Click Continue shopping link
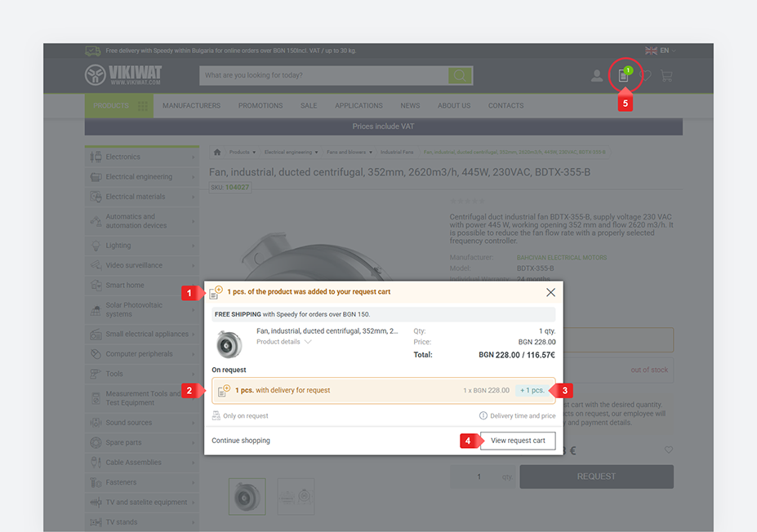This screenshot has height=532, width=757. coord(241,441)
